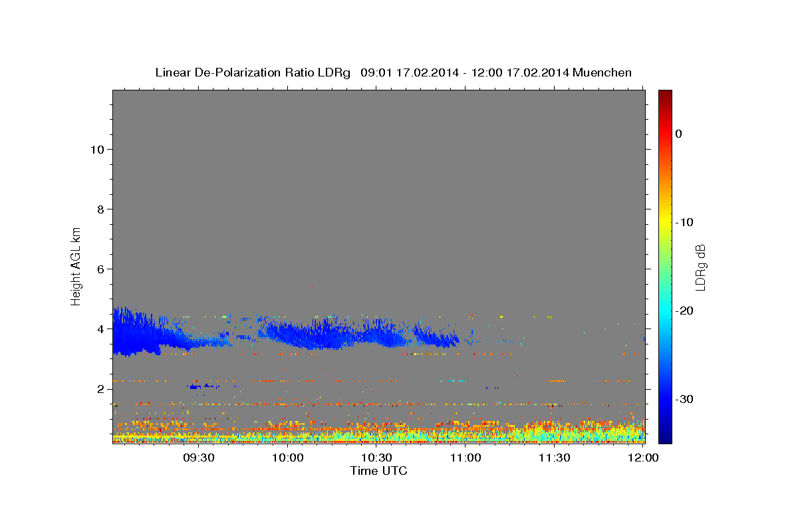Click the '-20' colorbar label
This screenshot has height=532, width=798.
(684, 311)
